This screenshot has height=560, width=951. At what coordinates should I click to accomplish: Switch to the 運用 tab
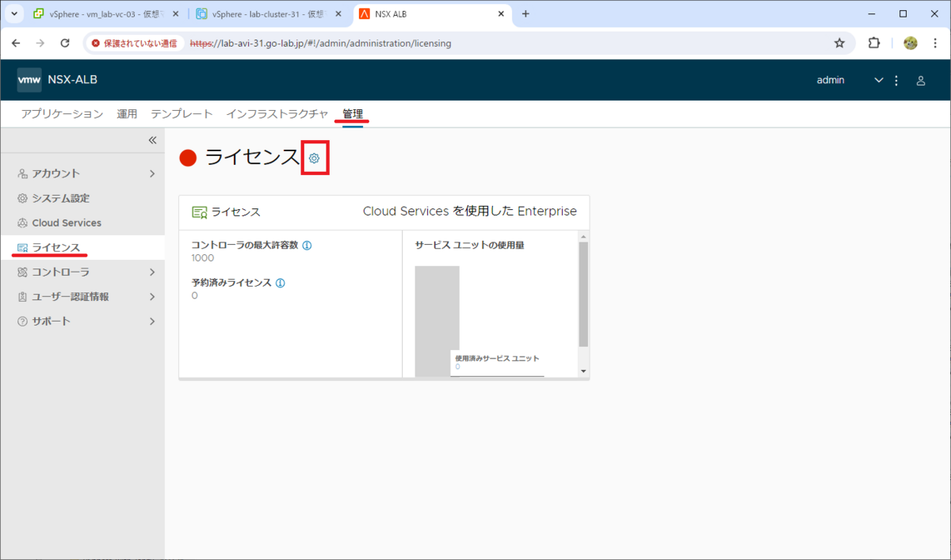(127, 114)
